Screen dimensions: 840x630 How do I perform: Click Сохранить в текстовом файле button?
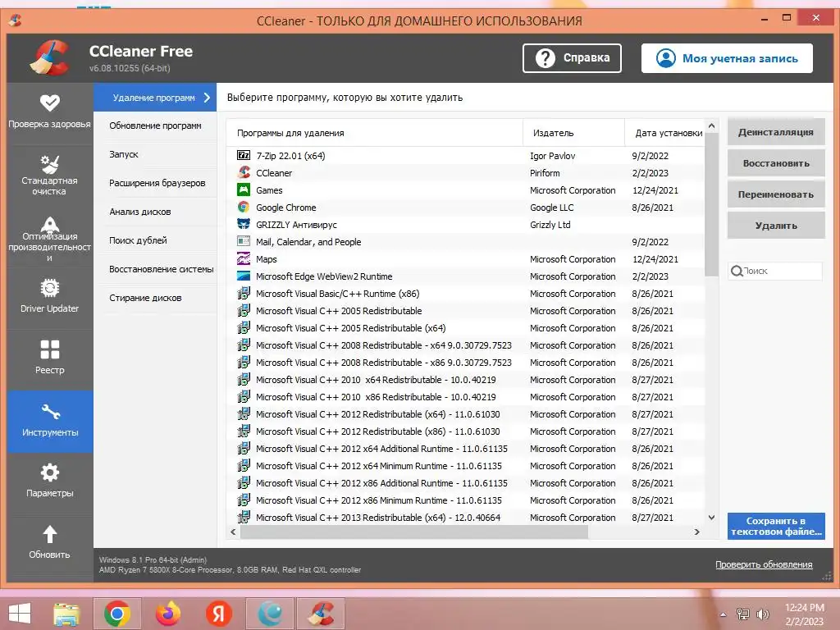776,526
